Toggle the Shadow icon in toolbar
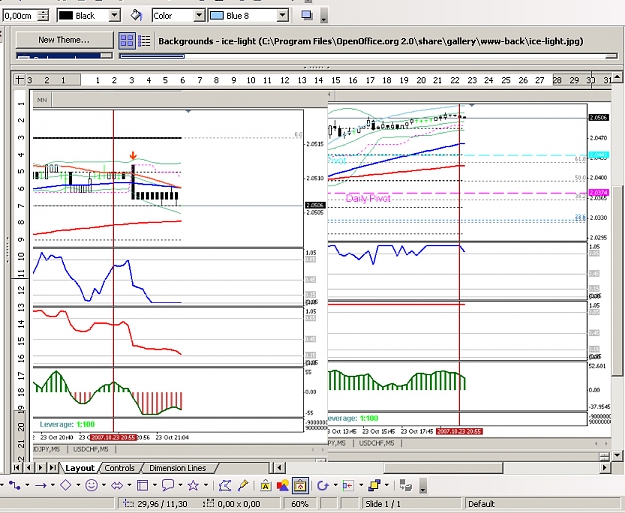The width and height of the screenshot is (625, 513). (x=307, y=15)
